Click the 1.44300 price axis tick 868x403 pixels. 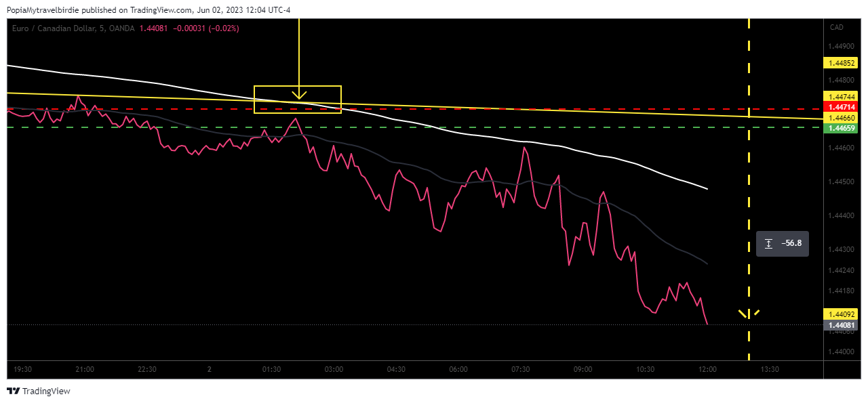tap(841, 249)
